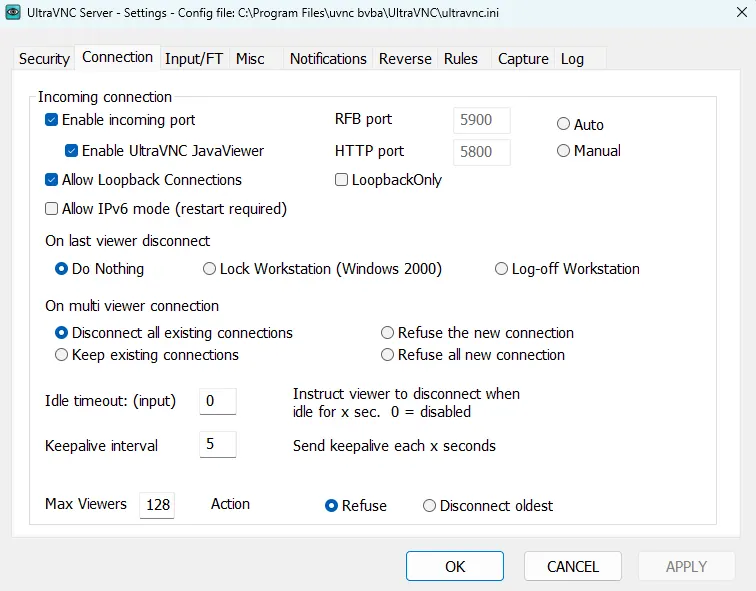Open the Input/FT tab
The width and height of the screenshot is (756, 591).
coord(194,58)
